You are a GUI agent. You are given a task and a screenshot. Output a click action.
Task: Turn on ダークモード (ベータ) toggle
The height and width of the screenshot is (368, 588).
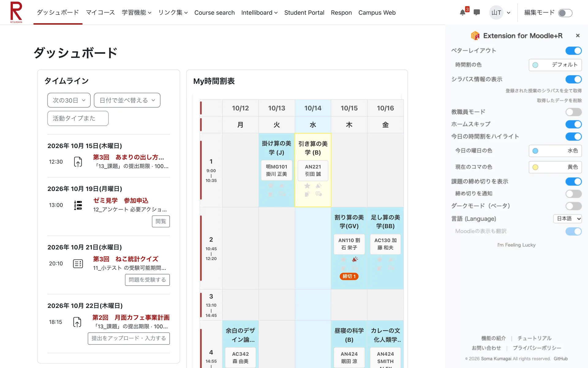click(x=573, y=206)
